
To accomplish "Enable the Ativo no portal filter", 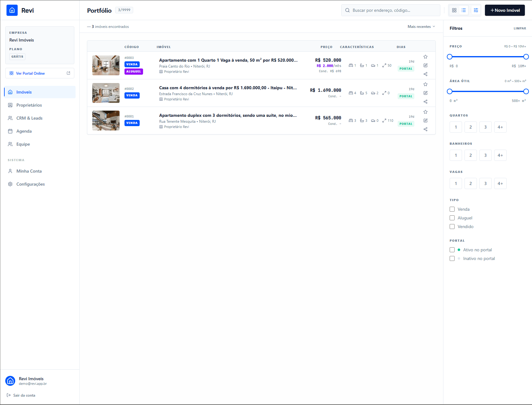I will point(452,250).
